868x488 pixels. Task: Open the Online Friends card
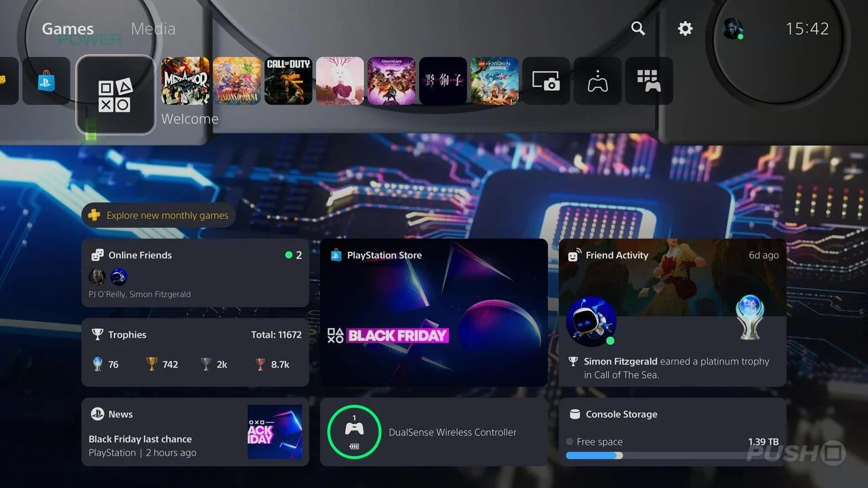(195, 274)
